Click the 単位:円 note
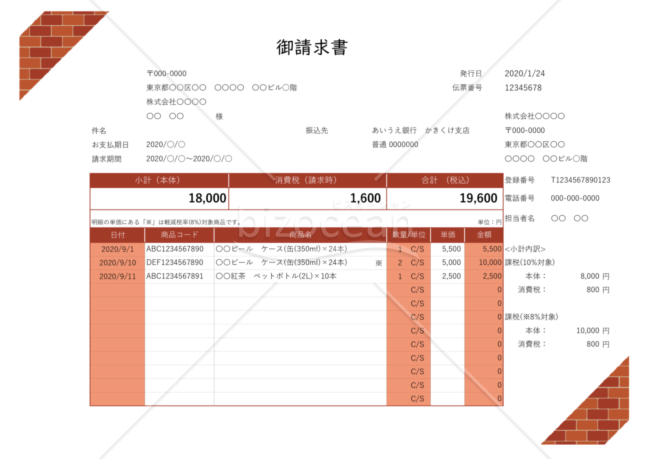This screenshot has height=459, width=650. (x=490, y=223)
